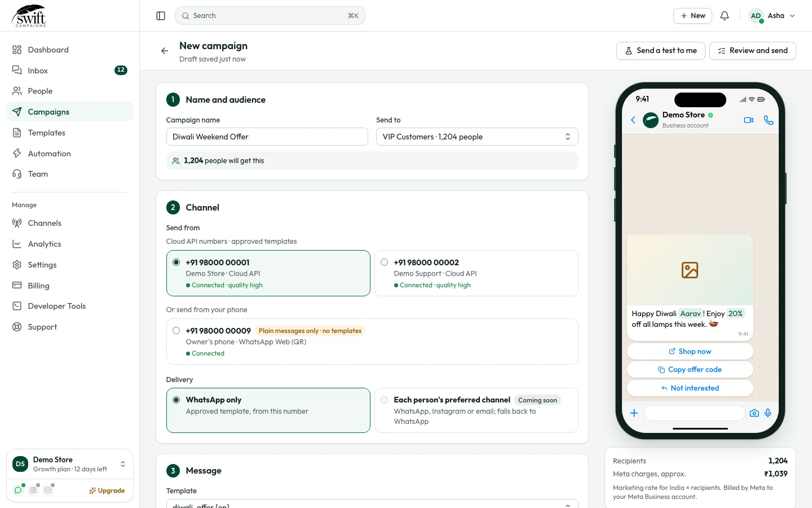Click the Upgrade link
This screenshot has height=508, width=812.
tap(107, 491)
